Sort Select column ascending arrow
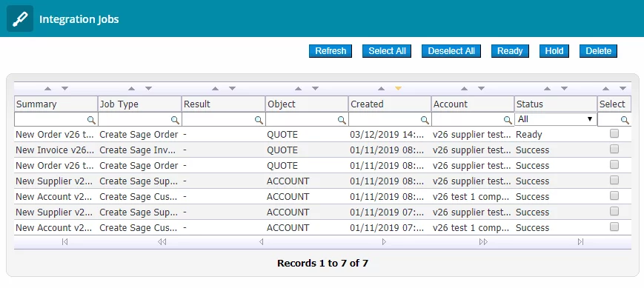This screenshot has height=288, width=644. point(605,88)
